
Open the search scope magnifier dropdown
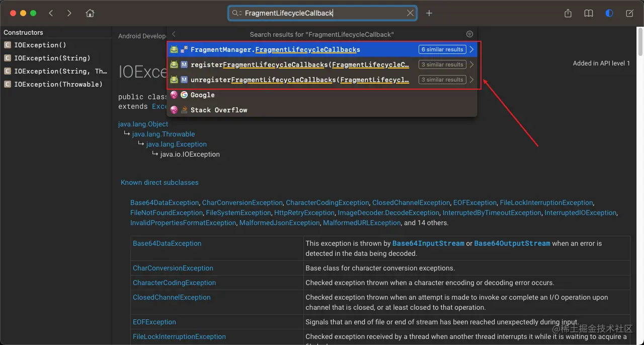[x=236, y=13]
